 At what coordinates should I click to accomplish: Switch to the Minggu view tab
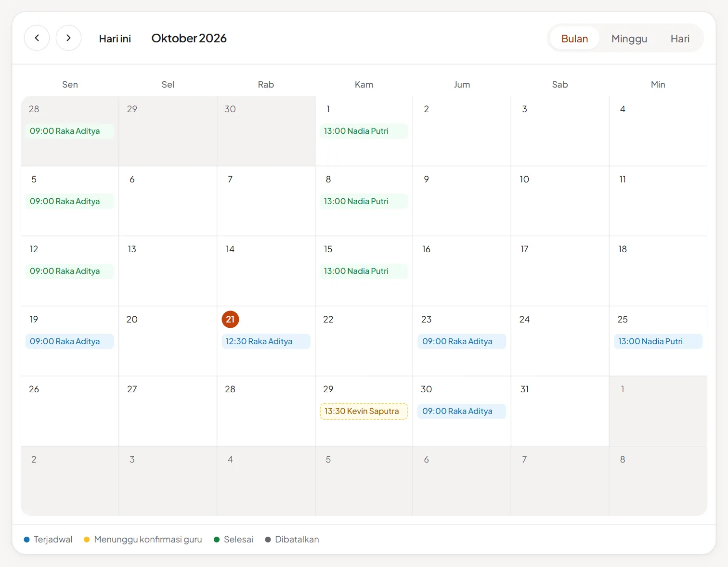pos(629,39)
